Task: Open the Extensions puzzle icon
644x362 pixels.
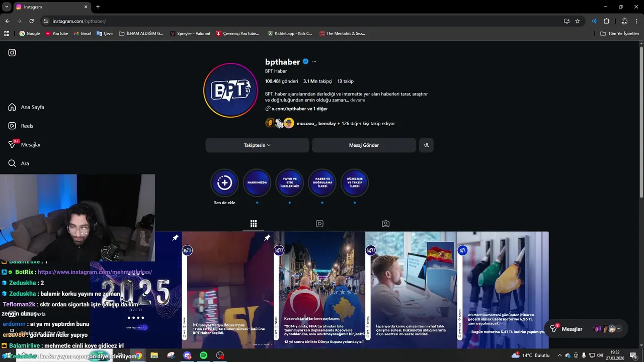Action: pyautogui.click(x=606, y=21)
